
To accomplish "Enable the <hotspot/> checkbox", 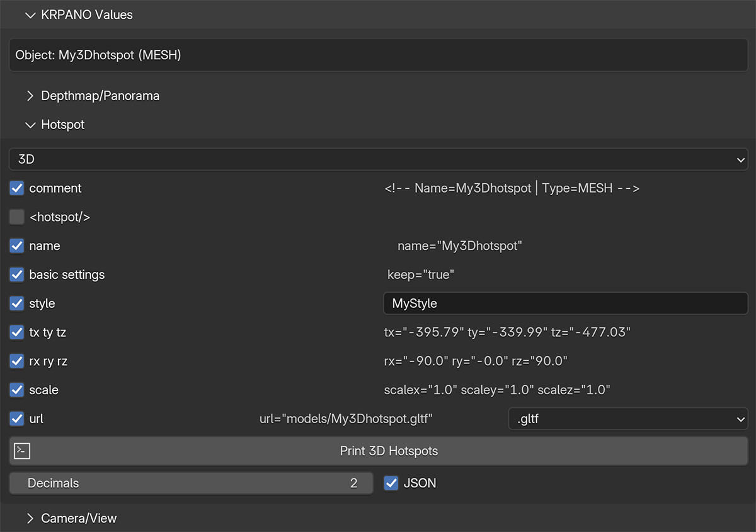I will point(17,217).
